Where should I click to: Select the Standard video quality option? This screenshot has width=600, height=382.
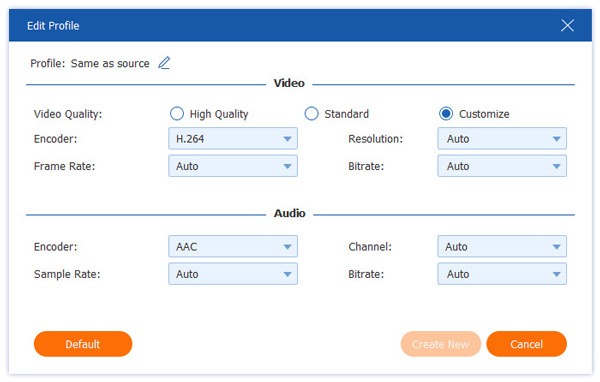click(x=311, y=114)
